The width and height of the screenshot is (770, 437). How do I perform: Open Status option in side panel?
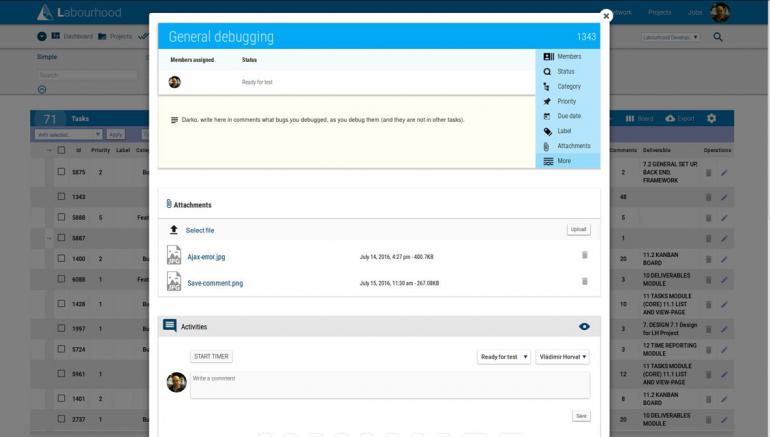click(x=566, y=72)
